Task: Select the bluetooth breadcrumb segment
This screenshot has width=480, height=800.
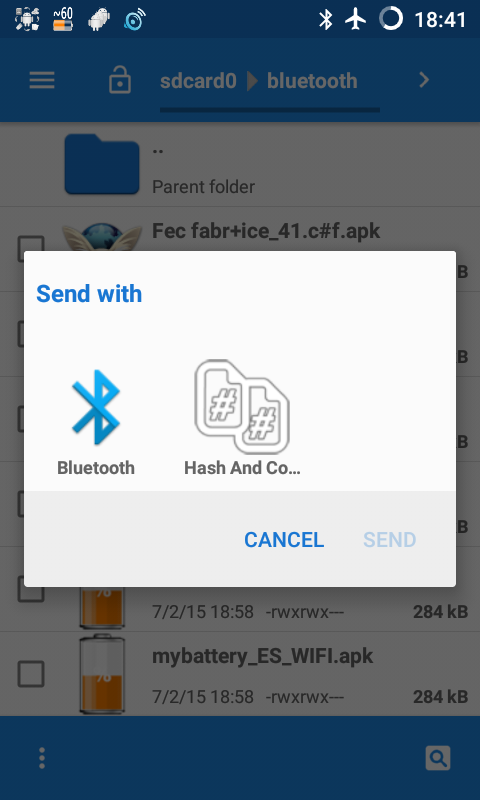Action: coord(312,81)
